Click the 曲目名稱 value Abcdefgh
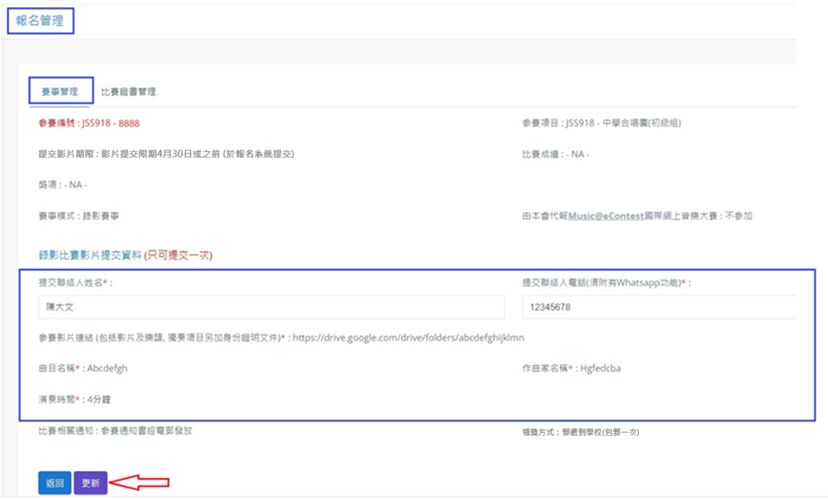Screen dimensions: 828x499 pyautogui.click(x=107, y=369)
